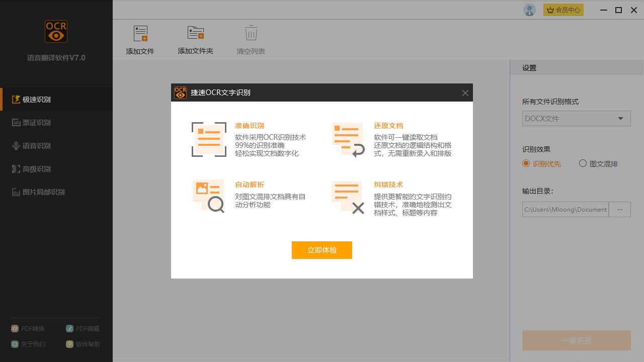Click the user avatar icon

click(x=529, y=10)
